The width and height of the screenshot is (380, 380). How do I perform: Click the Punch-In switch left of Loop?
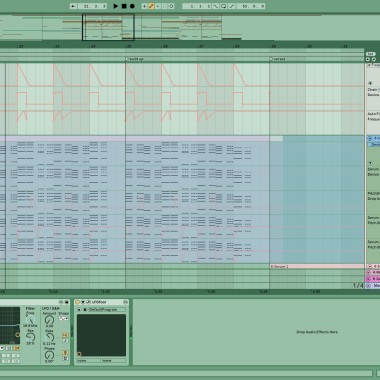click(x=216, y=6)
